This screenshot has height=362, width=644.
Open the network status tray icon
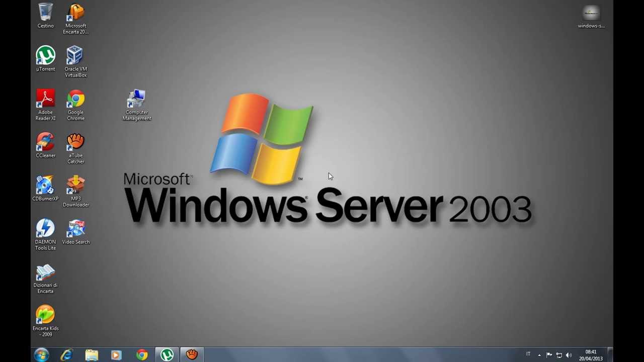tap(559, 355)
